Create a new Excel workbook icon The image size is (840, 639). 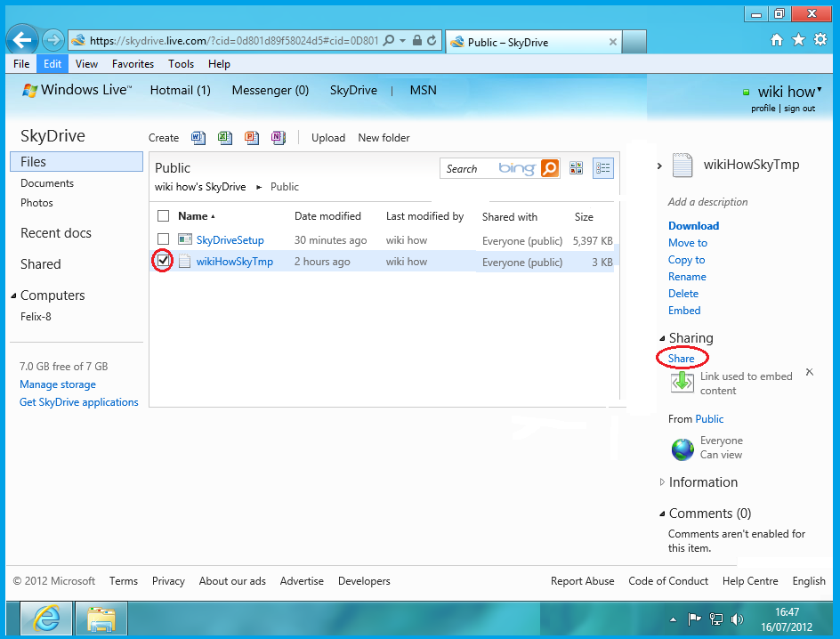(x=224, y=138)
